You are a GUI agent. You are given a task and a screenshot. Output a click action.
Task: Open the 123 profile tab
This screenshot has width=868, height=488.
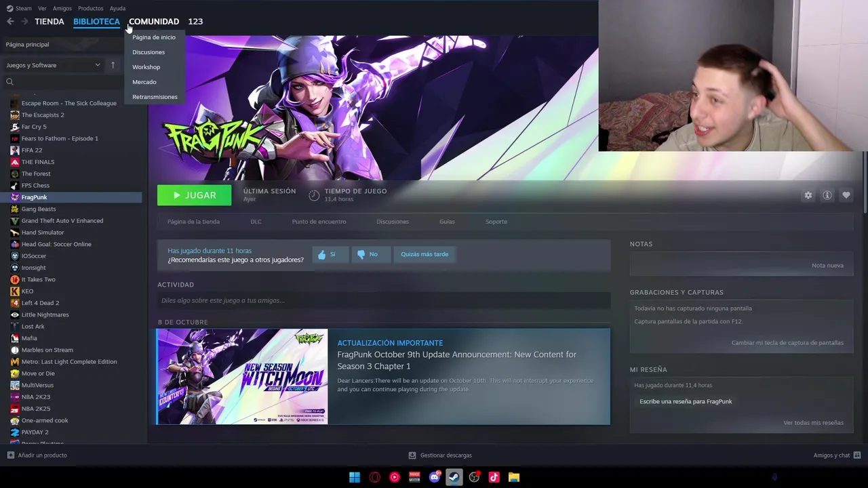pos(195,22)
